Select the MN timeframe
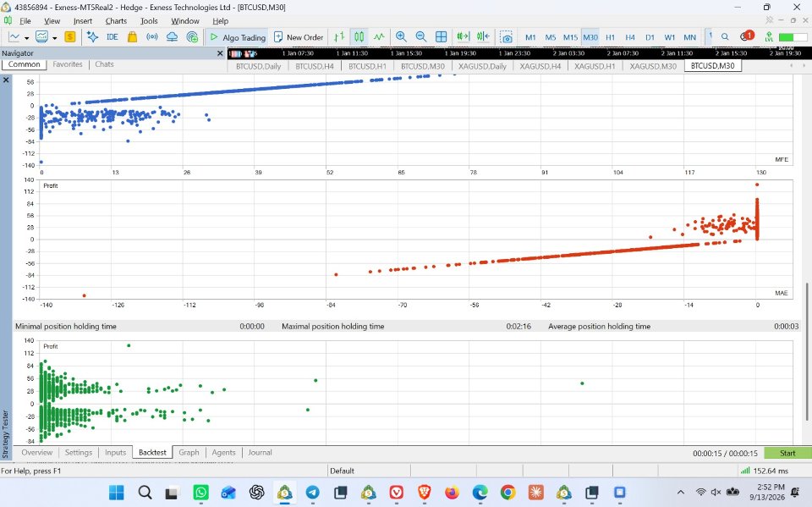 point(690,37)
